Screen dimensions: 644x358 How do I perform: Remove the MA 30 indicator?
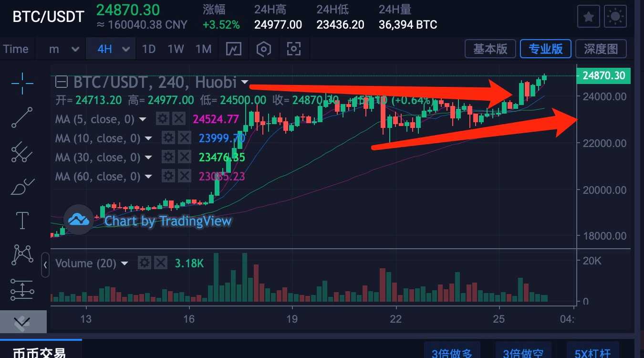click(x=184, y=157)
